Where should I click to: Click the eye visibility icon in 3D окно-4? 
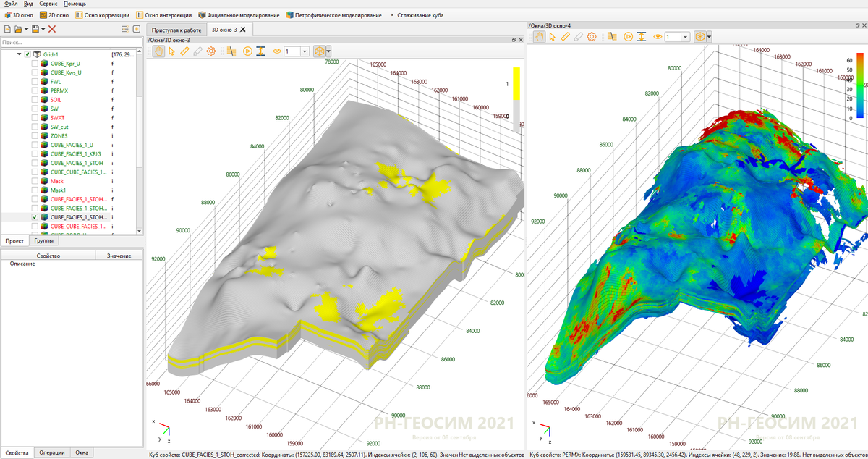[658, 36]
